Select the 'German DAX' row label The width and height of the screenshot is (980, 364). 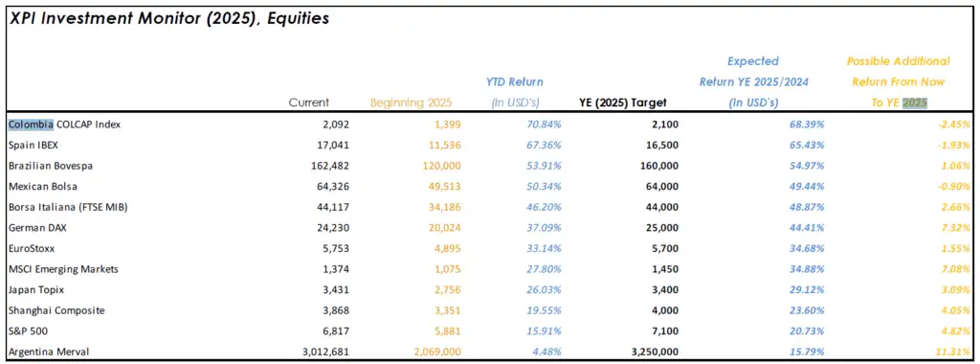pyautogui.click(x=37, y=228)
